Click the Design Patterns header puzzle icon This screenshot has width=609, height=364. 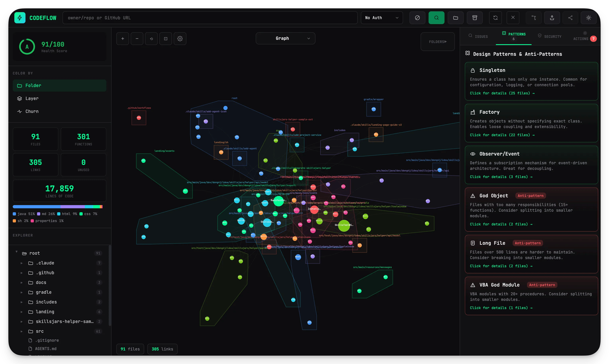(x=467, y=53)
